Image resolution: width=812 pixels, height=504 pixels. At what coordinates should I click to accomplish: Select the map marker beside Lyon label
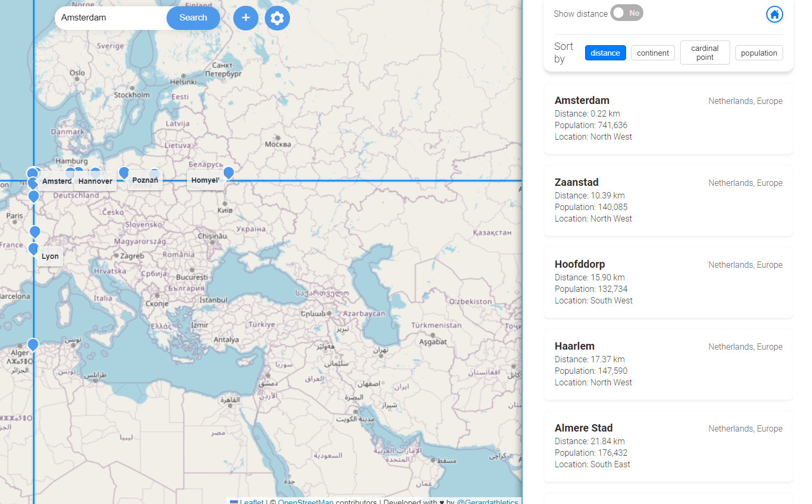click(34, 249)
